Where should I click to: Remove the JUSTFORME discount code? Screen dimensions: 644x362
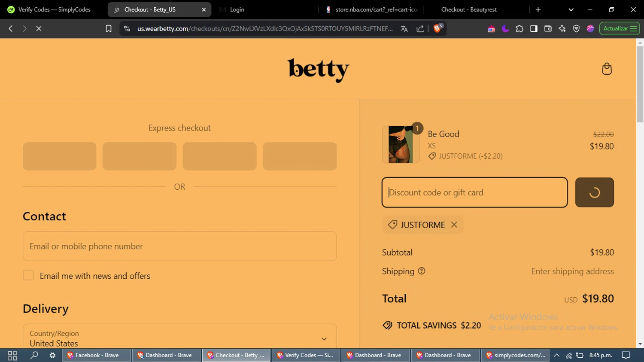click(x=454, y=225)
